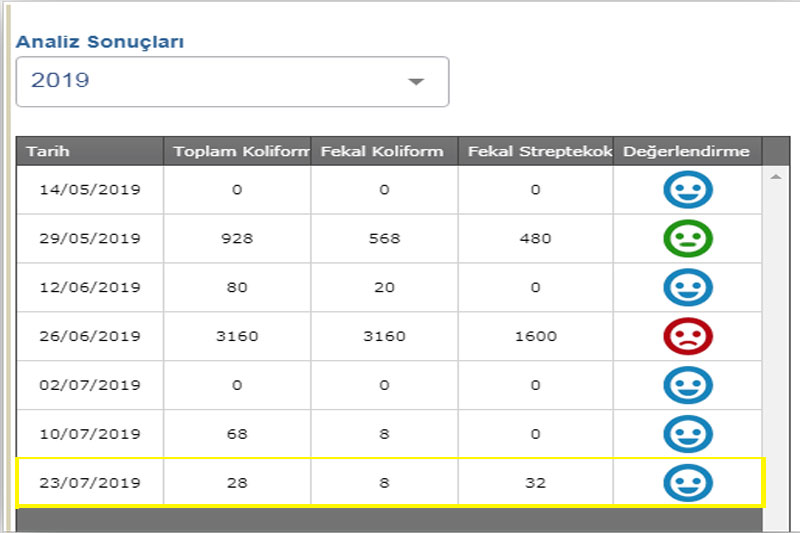Click the dropdown arrow beside 2019
The image size is (800, 533).
click(416, 82)
